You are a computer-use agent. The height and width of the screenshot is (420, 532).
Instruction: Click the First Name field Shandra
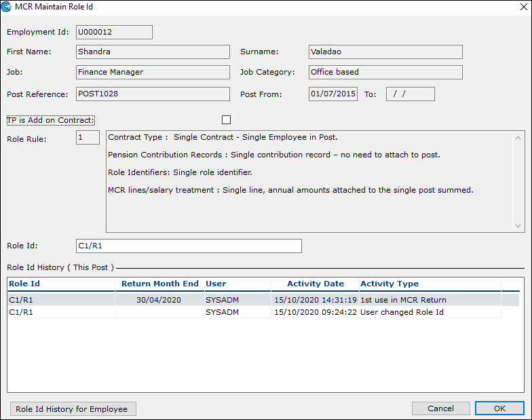click(153, 52)
